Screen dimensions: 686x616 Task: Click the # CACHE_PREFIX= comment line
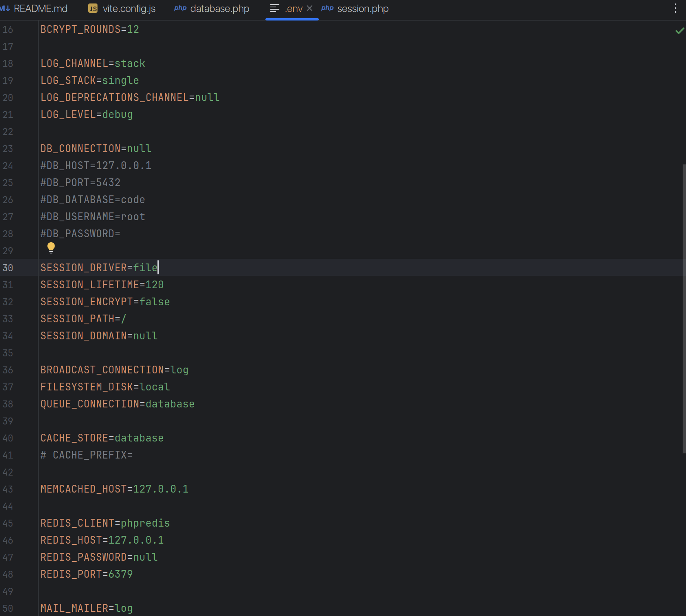point(87,455)
